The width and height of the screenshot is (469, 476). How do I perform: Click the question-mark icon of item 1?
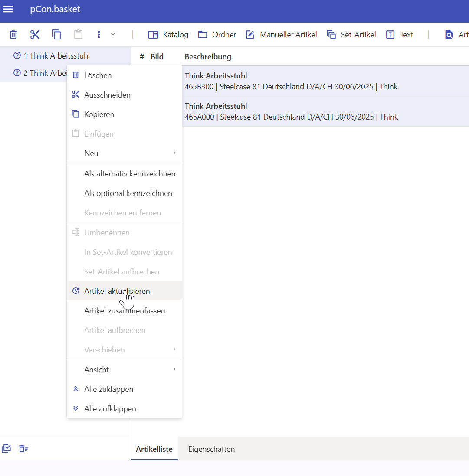17,55
